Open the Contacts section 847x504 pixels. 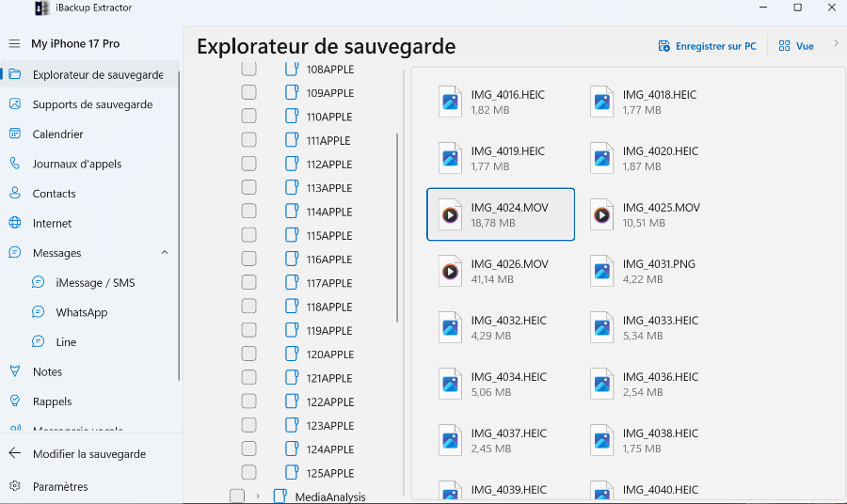(89, 193)
